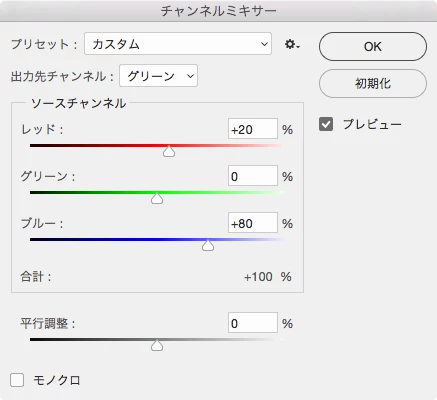Click the グリーン percentage input field
Screen dimensions: 437x400
click(x=253, y=176)
